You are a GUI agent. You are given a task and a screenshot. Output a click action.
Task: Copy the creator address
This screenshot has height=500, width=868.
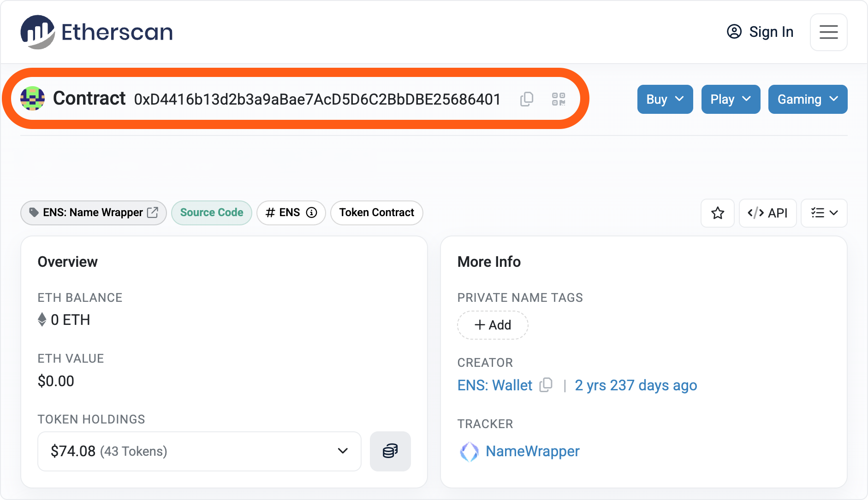point(546,385)
